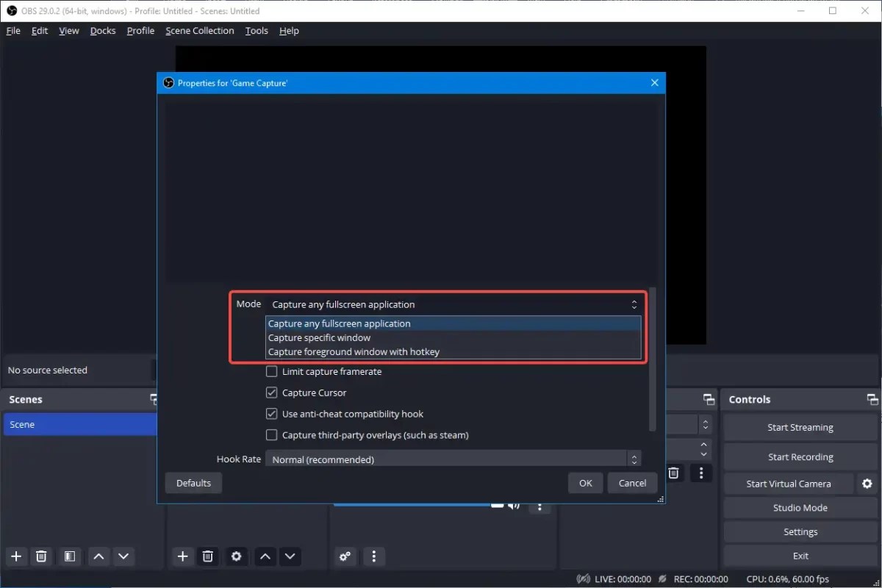
Task: Click Start Virtual Camera
Action: [x=788, y=483]
